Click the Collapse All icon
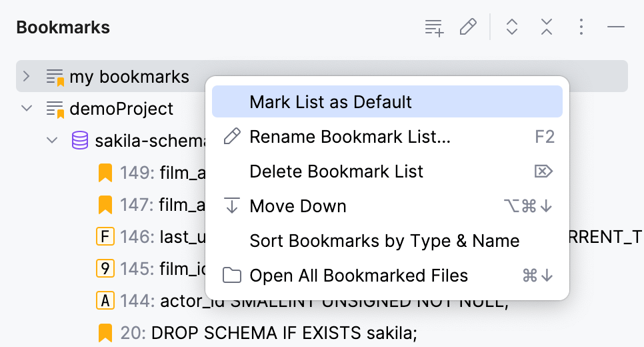 coord(547,27)
